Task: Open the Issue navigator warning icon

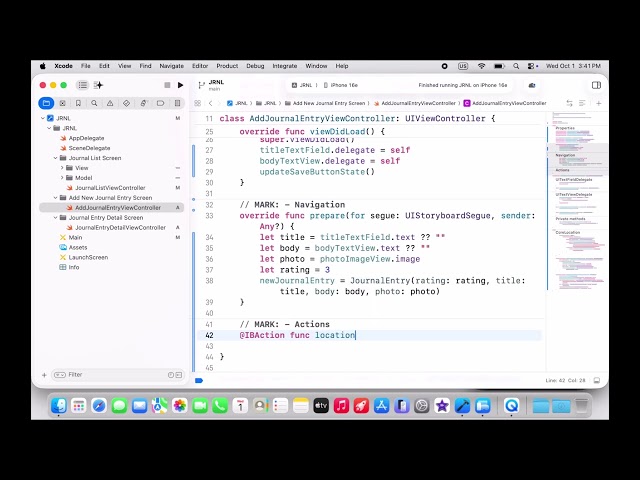Action: point(110,103)
